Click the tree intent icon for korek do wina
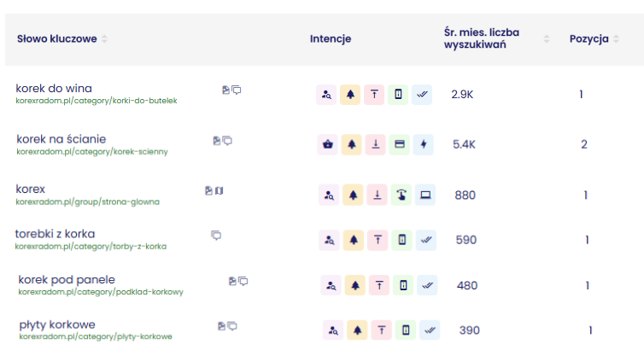This screenshot has width=644, height=356. click(x=350, y=95)
